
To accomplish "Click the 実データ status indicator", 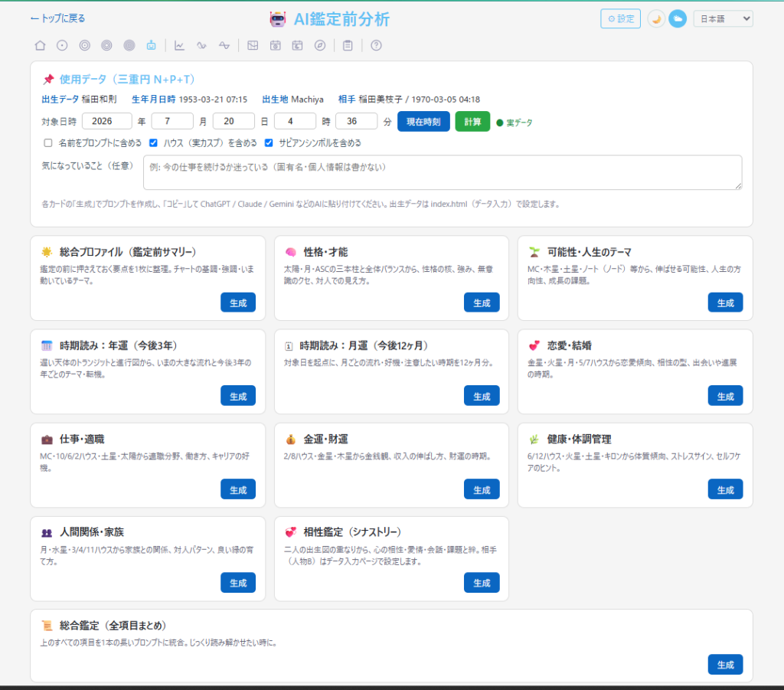I will pos(514,123).
